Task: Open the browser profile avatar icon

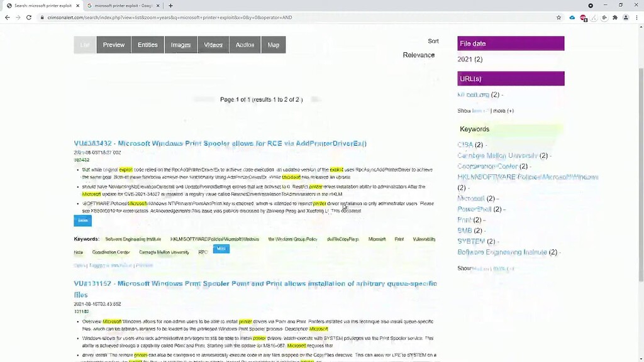Action: point(625,18)
